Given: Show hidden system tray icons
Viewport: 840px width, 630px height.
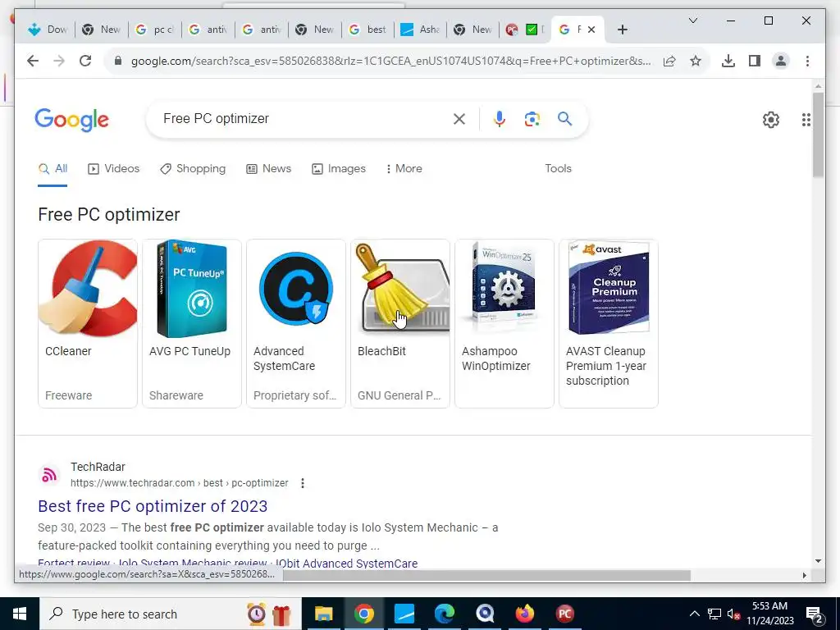Looking at the screenshot, I should [x=694, y=614].
